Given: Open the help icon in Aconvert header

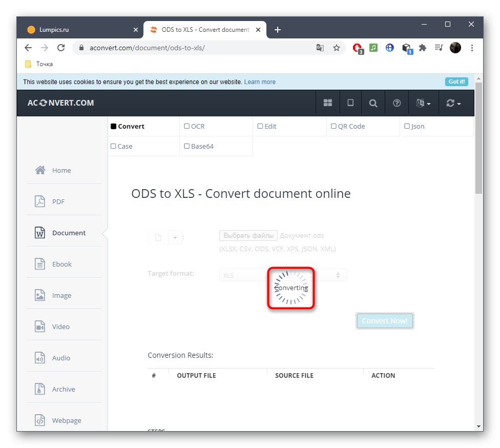Looking at the screenshot, I should [397, 103].
